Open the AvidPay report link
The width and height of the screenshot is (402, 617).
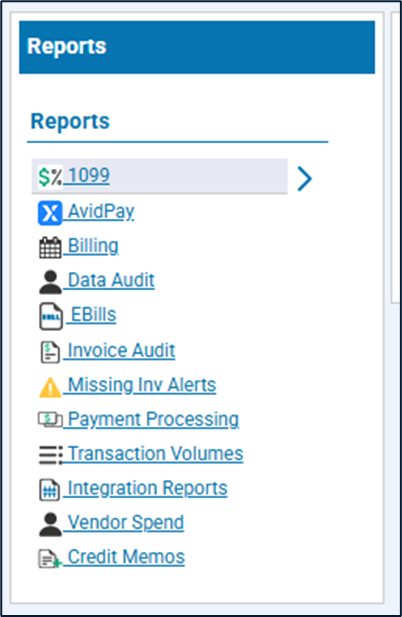[101, 211]
